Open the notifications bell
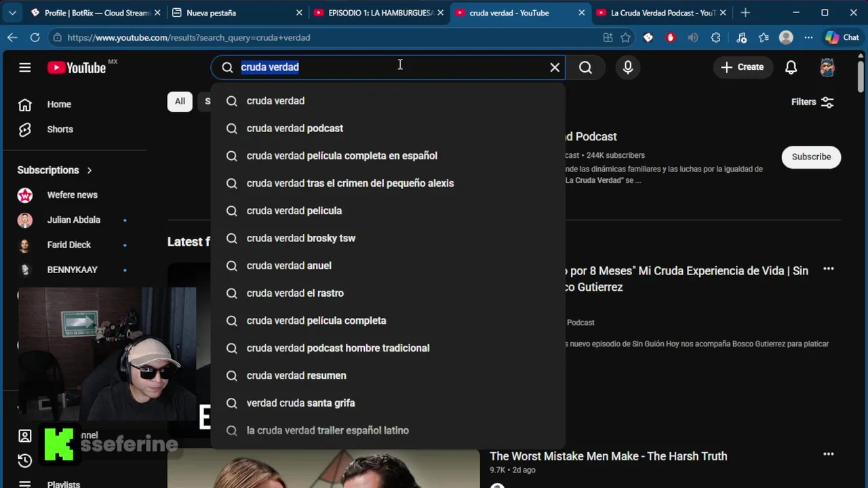This screenshot has height=488, width=868. point(791,67)
